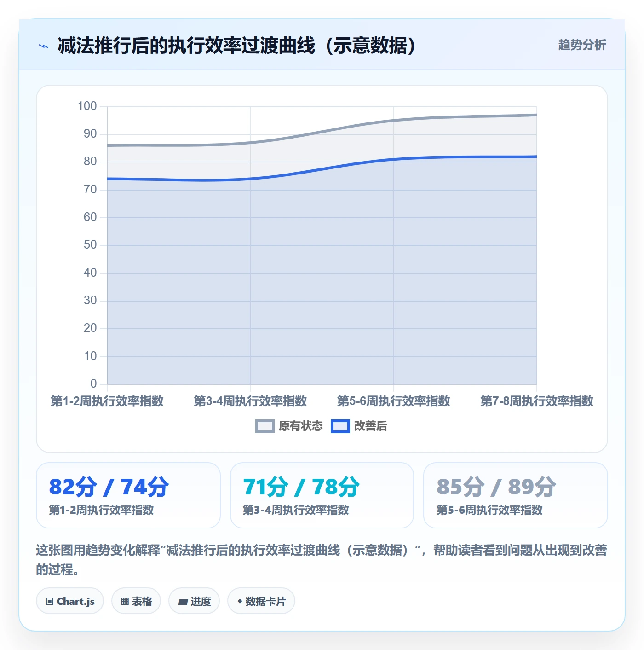Toggle the 原有状态 legend swatch

tap(264, 426)
